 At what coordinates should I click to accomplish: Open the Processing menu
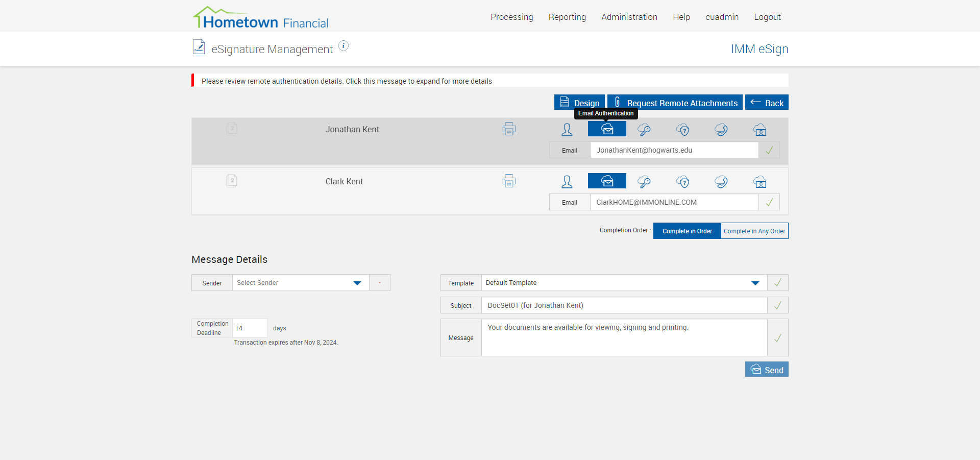tap(512, 17)
